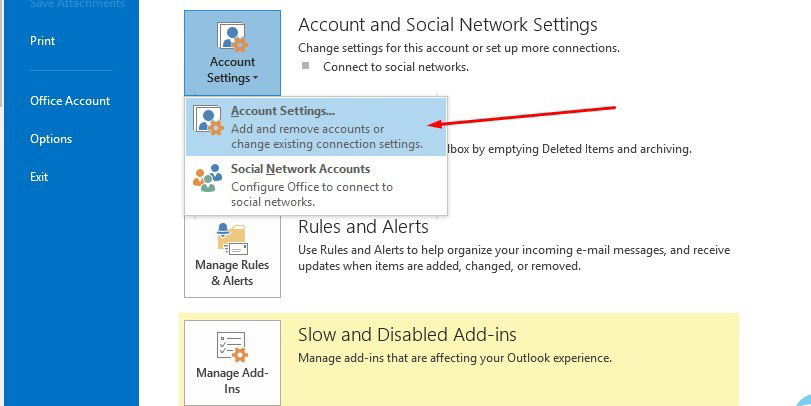Click the square bullet before 'Connect to social networks'
The height and width of the screenshot is (406, 811).
point(305,67)
